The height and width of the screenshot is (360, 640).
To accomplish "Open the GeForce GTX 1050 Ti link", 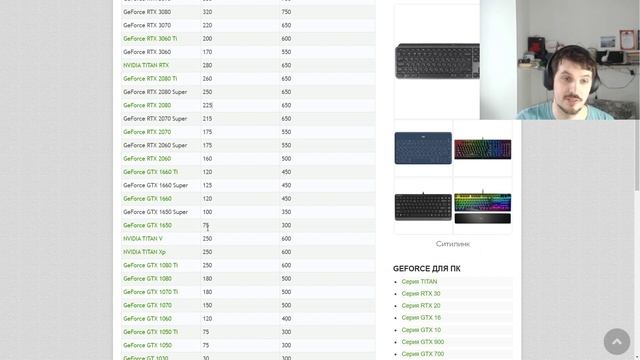I will point(151,332).
